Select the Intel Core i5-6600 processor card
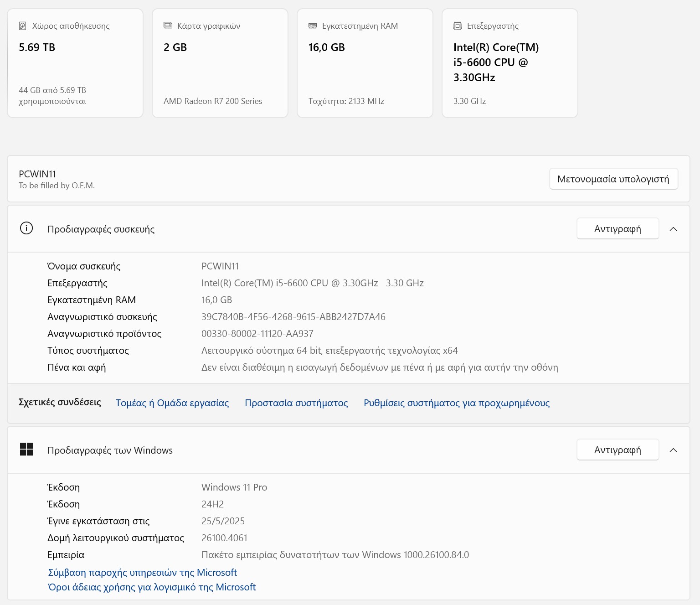Screen dimensions: 700x605 pyautogui.click(x=510, y=64)
